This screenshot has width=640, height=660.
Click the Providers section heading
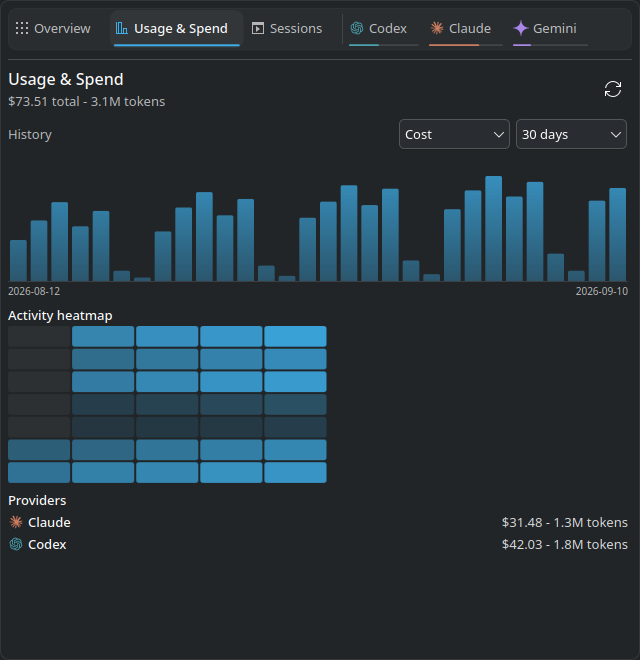coord(37,500)
